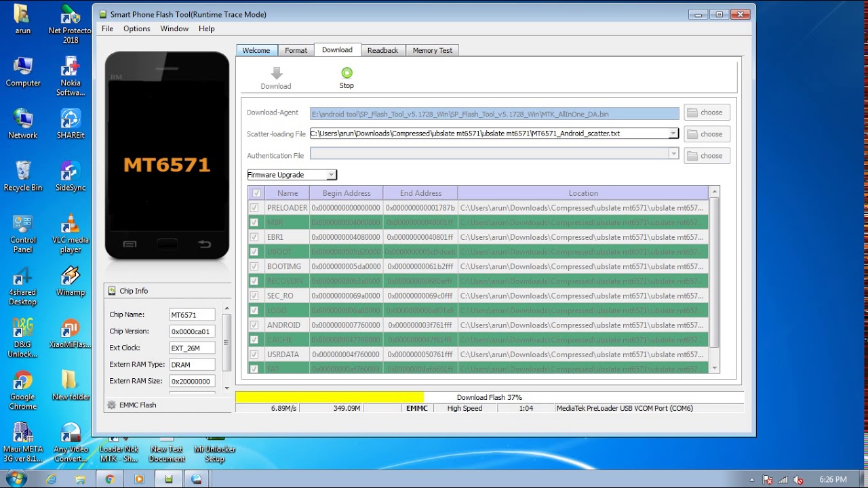Toggle the PRELOADER row checkbox

pos(254,208)
